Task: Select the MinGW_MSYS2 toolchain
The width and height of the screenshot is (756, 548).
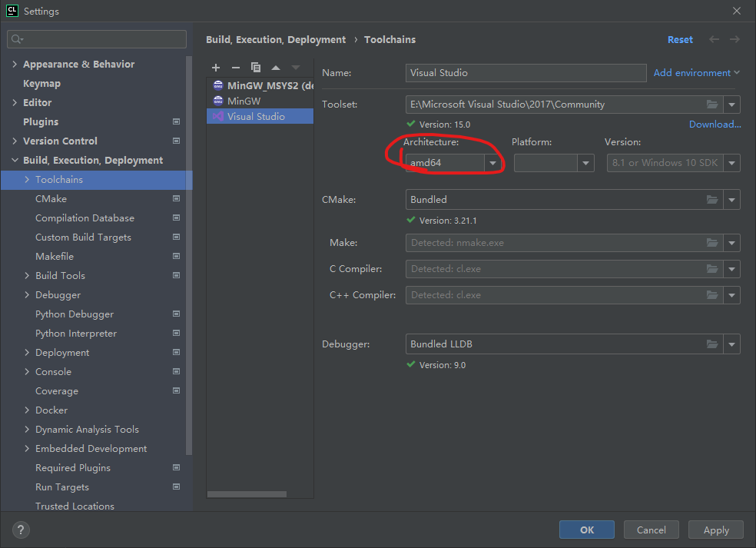Action: (260, 85)
